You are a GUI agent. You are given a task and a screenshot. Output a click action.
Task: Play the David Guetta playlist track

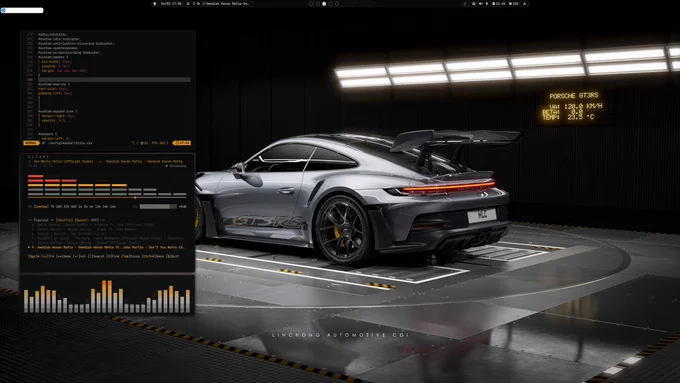(93, 225)
